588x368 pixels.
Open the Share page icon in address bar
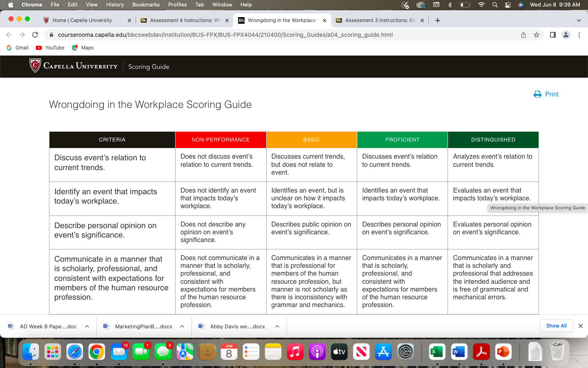coord(523,35)
